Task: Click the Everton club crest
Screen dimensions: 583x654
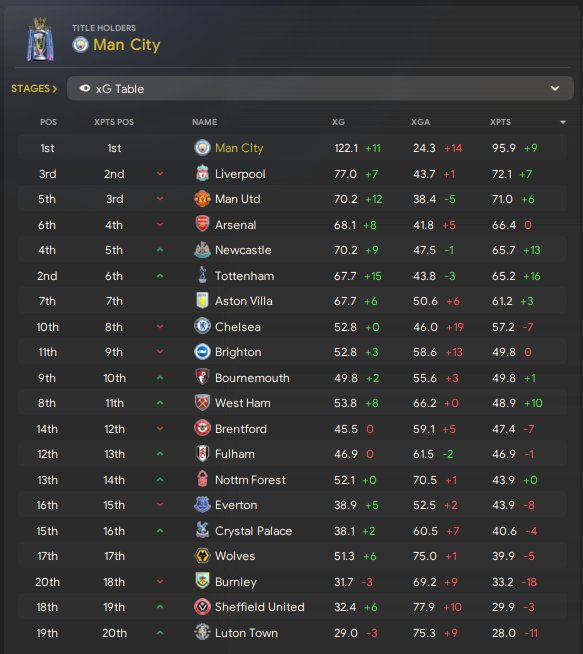Action: [x=202, y=505]
